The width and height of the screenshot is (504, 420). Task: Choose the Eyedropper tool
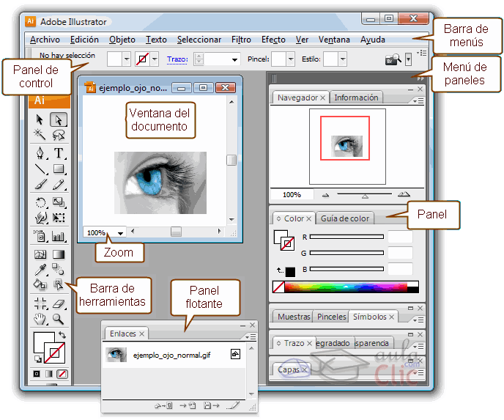tap(40, 270)
